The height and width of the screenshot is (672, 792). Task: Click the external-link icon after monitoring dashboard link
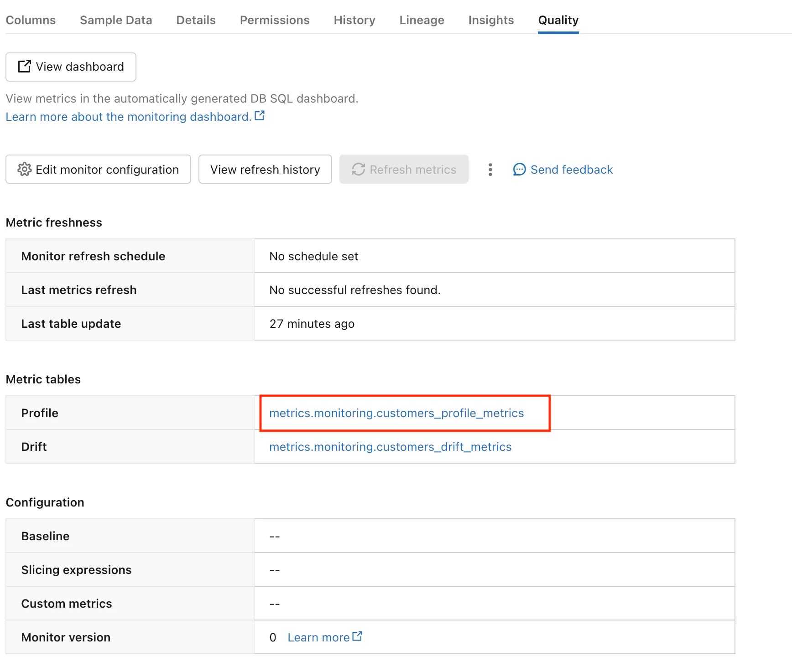click(260, 116)
